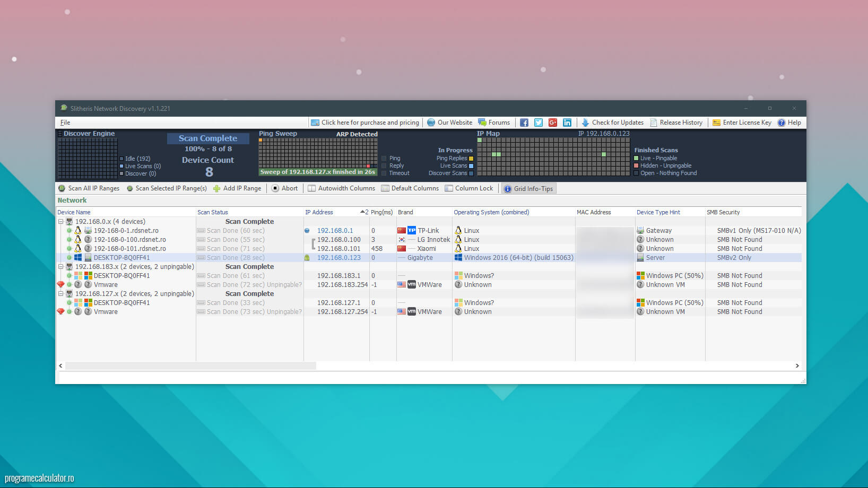
Task: Click the Google Plus icon
Action: [x=553, y=123]
